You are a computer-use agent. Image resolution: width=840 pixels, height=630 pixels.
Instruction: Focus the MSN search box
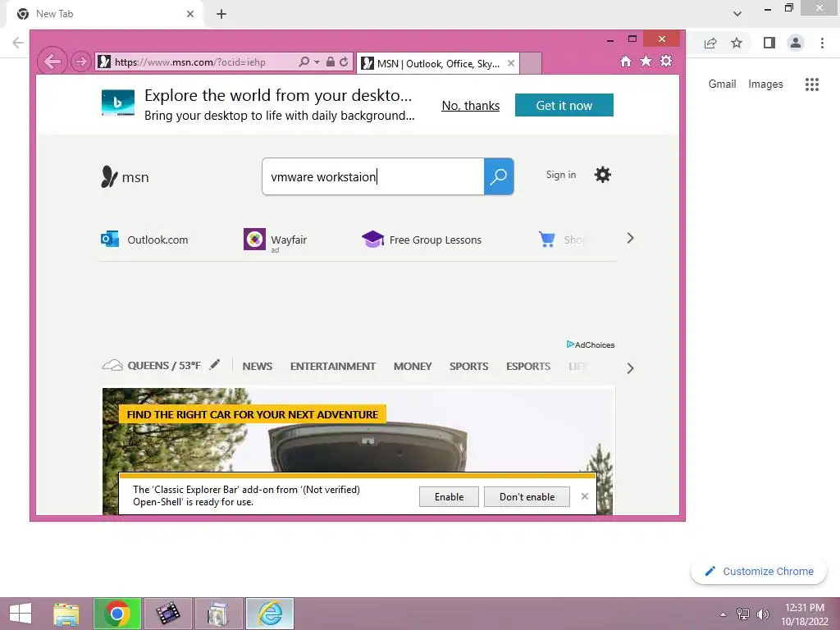coord(373,176)
